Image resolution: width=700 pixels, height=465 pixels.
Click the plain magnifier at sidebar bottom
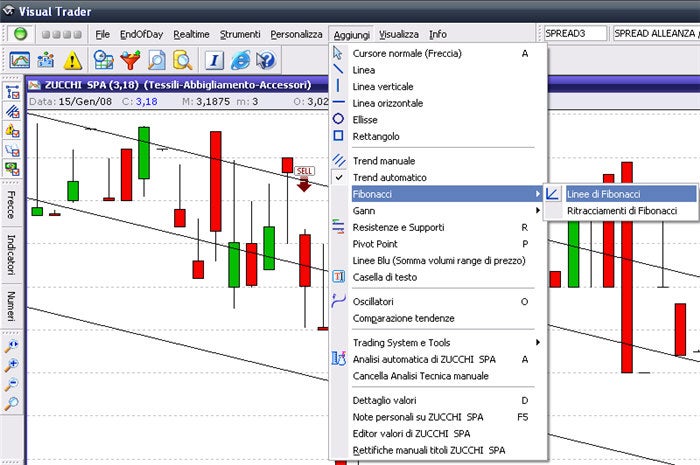point(12,403)
